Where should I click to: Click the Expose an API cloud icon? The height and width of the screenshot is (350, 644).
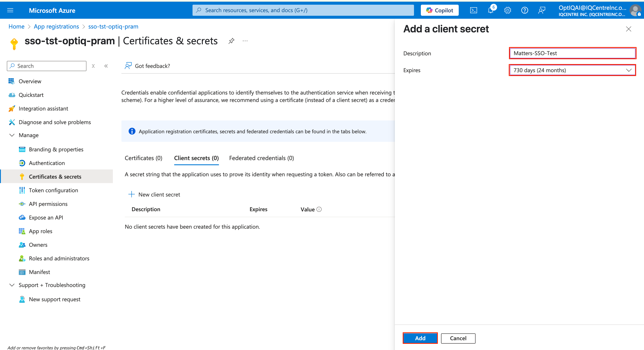[x=22, y=218]
